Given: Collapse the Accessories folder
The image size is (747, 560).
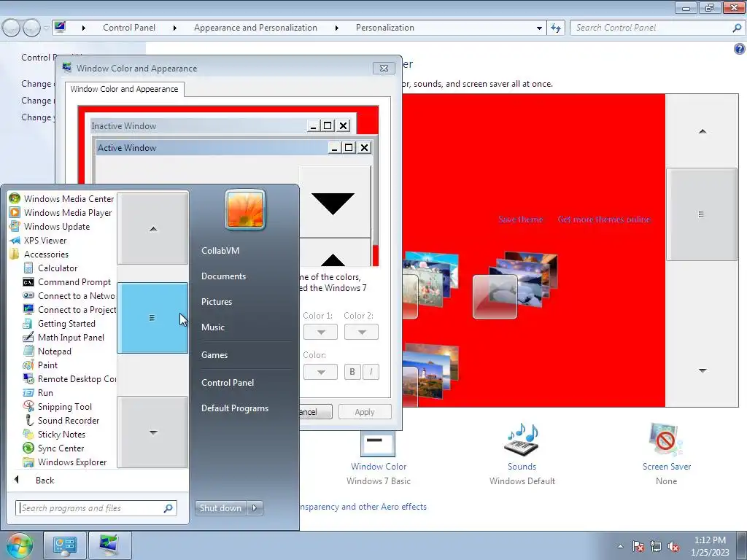Looking at the screenshot, I should tap(39, 254).
